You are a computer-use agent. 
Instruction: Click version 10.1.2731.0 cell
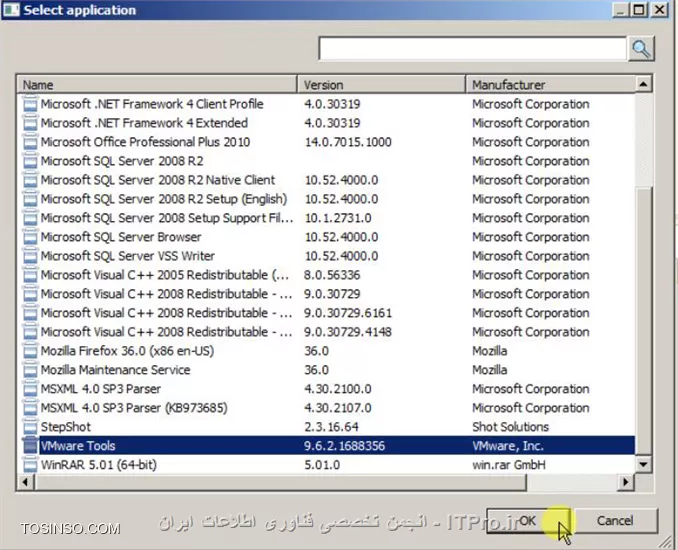pyautogui.click(x=338, y=218)
